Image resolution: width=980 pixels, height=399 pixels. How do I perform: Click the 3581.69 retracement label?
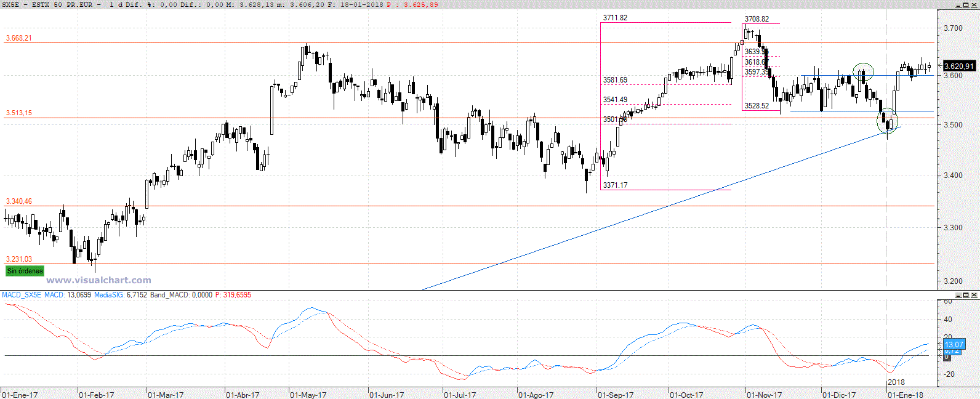[615, 80]
